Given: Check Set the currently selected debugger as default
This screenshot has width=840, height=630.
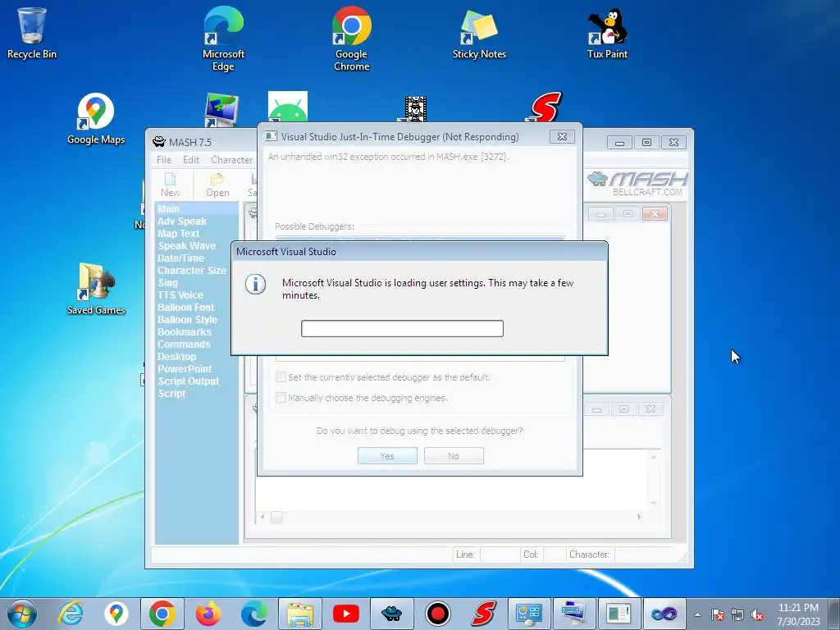Looking at the screenshot, I should (281, 377).
